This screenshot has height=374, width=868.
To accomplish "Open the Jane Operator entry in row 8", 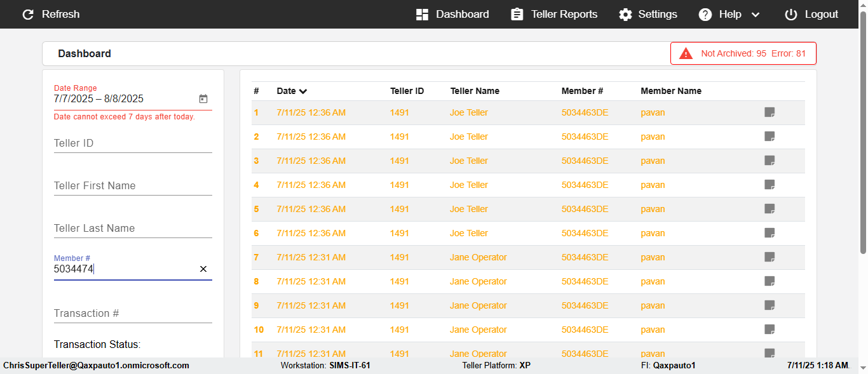I will click(478, 281).
